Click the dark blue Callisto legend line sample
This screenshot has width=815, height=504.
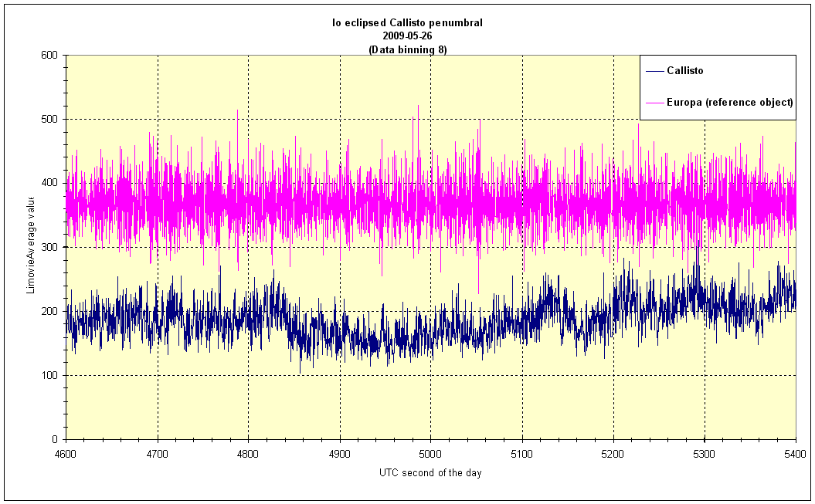pyautogui.click(x=655, y=71)
